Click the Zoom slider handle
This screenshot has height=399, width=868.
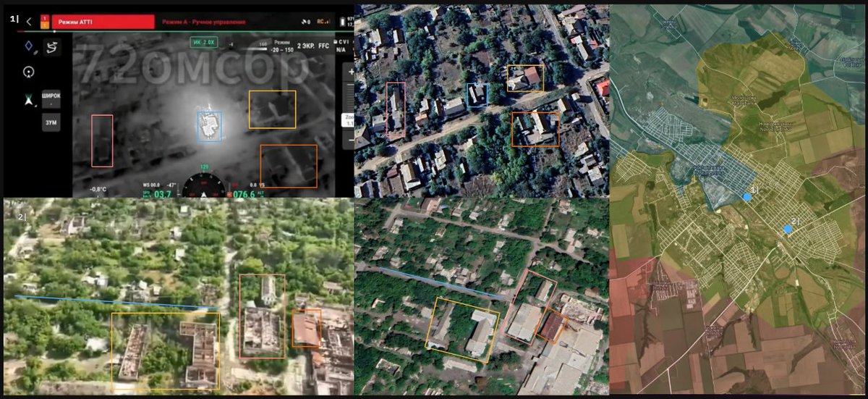[x=348, y=119]
